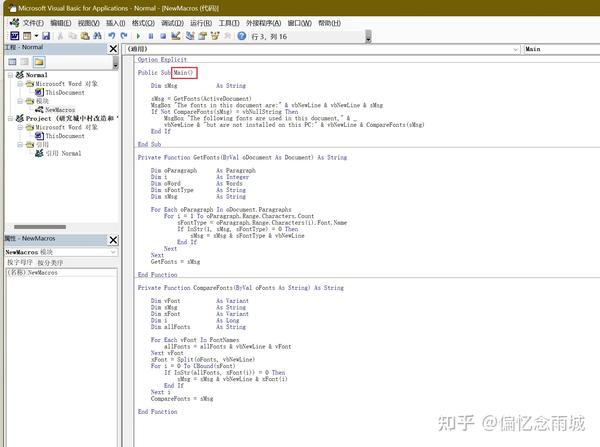Open the Insert object dropdown arrow in toolbar
The image size is (600, 447).
click(36, 36)
